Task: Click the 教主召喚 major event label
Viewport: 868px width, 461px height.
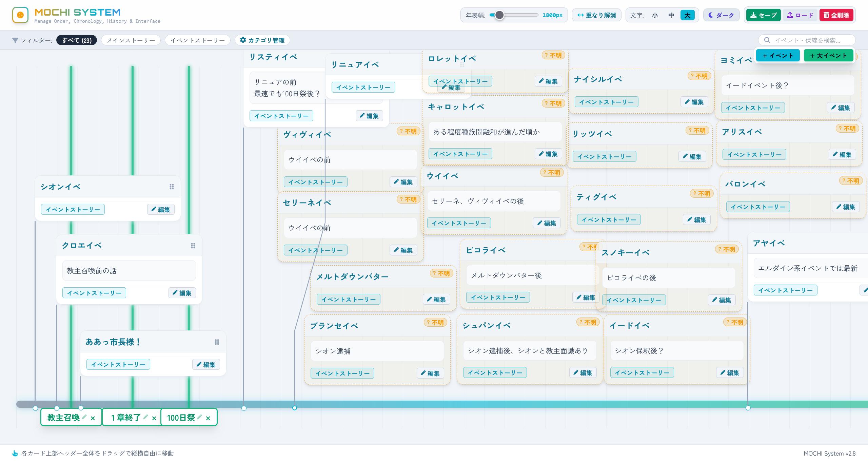Action: point(63,417)
